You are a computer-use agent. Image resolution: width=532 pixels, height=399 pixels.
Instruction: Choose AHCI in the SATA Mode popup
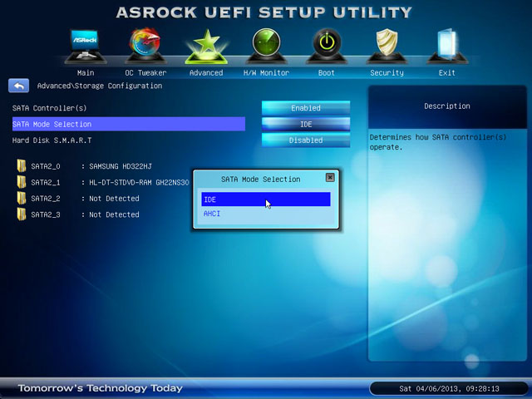click(266, 214)
